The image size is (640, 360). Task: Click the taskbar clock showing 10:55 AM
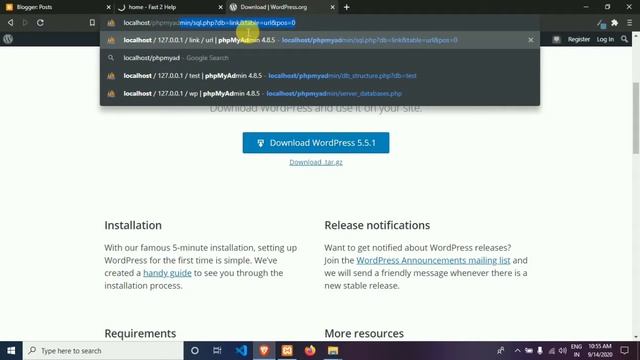[600, 351]
